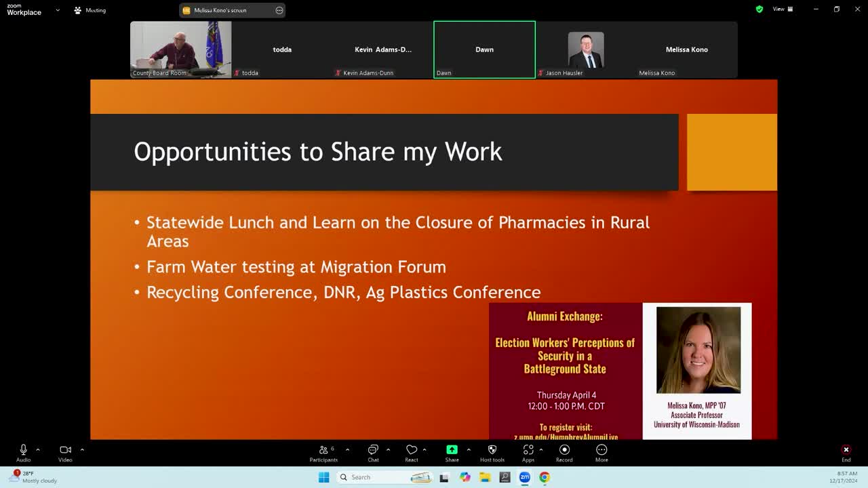Open the Apps panel
The height and width of the screenshot is (488, 868).
pyautogui.click(x=528, y=453)
